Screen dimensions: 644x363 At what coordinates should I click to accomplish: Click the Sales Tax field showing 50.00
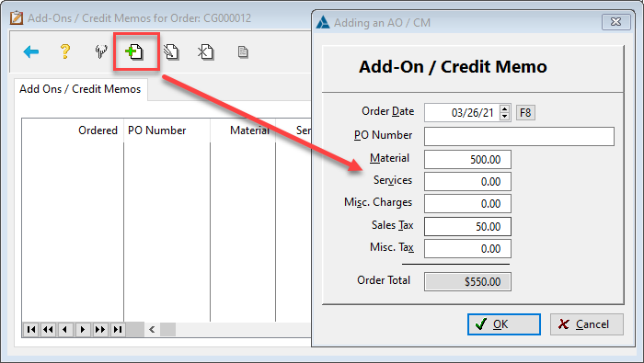point(467,226)
